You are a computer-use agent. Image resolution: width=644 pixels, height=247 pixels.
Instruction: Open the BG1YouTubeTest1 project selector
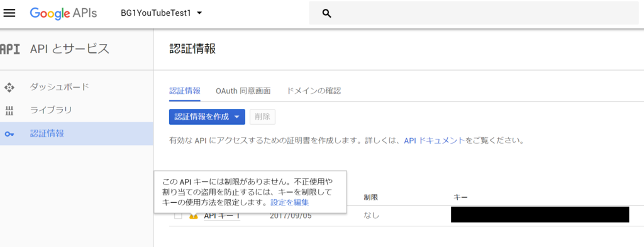click(x=162, y=13)
